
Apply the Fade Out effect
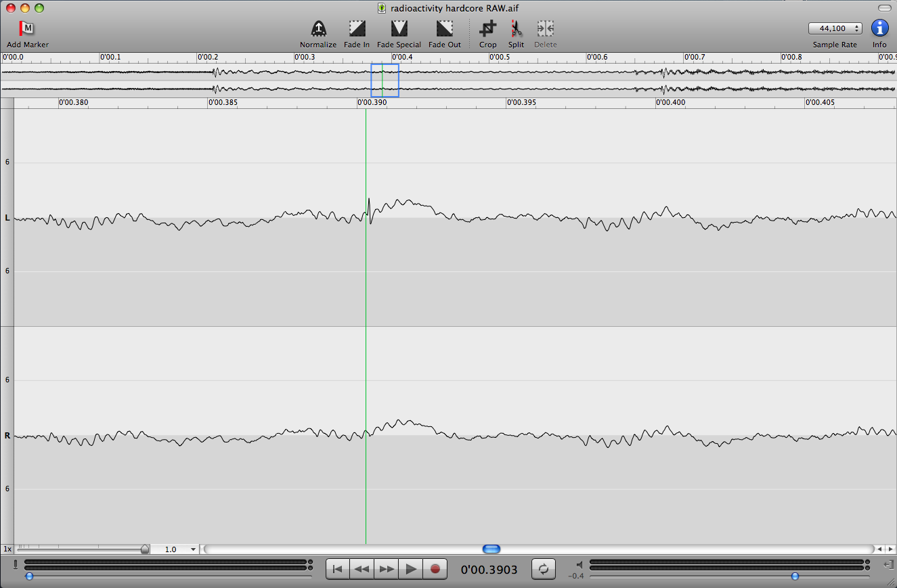pos(444,28)
